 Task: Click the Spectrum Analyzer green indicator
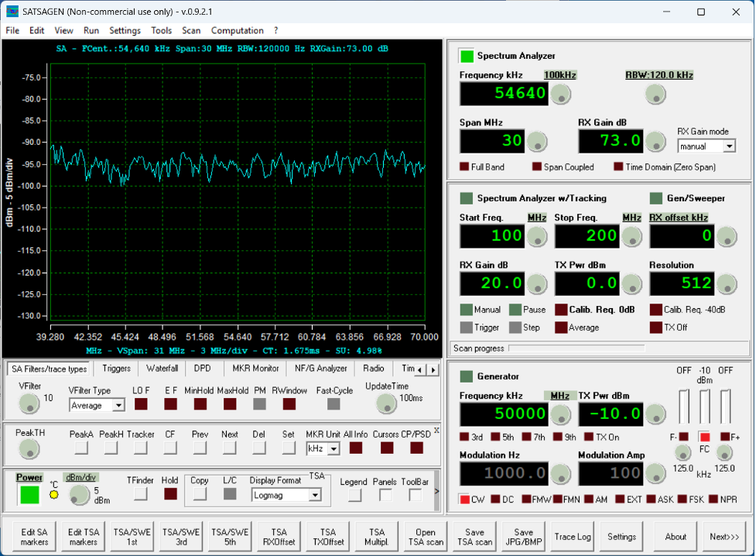[467, 56]
